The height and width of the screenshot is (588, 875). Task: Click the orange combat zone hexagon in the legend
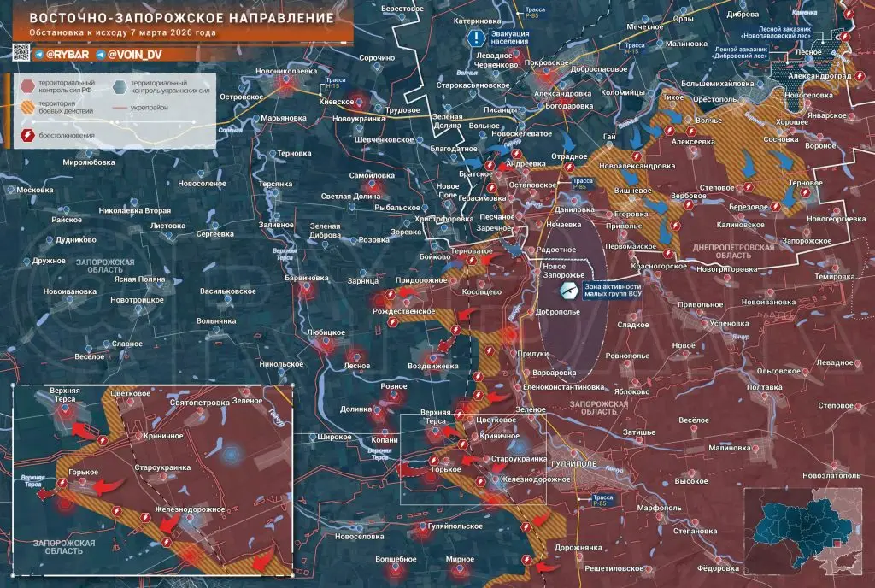(26, 108)
